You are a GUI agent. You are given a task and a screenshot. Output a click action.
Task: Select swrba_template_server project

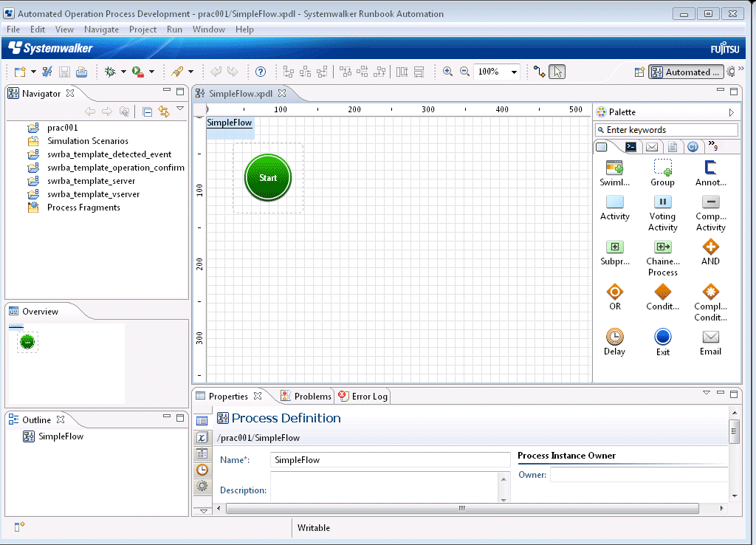pyautogui.click(x=91, y=181)
